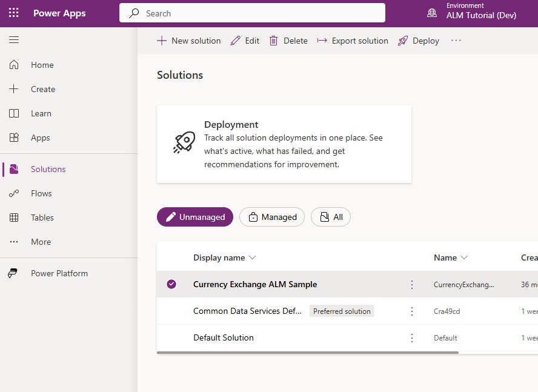This screenshot has height=392, width=538.
Task: Click the Delete trash can icon
Action: click(273, 41)
